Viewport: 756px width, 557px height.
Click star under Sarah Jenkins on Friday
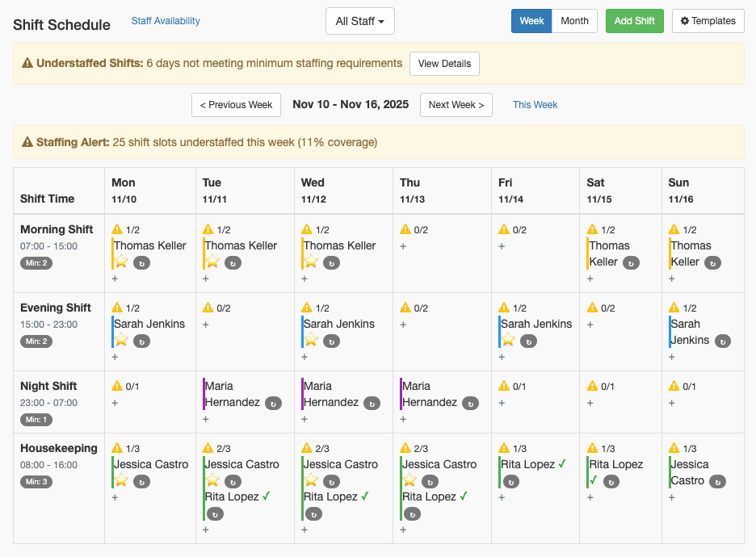(x=508, y=340)
